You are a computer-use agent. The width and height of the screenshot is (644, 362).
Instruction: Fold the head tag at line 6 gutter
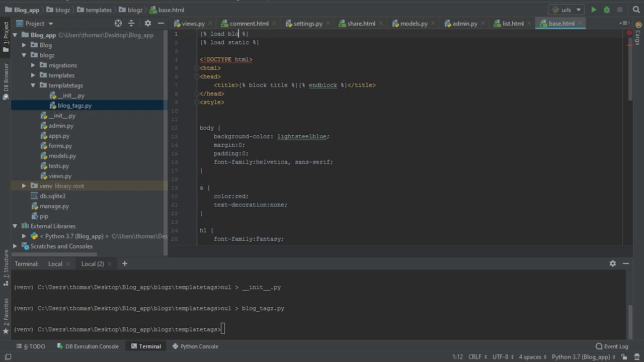197,76
